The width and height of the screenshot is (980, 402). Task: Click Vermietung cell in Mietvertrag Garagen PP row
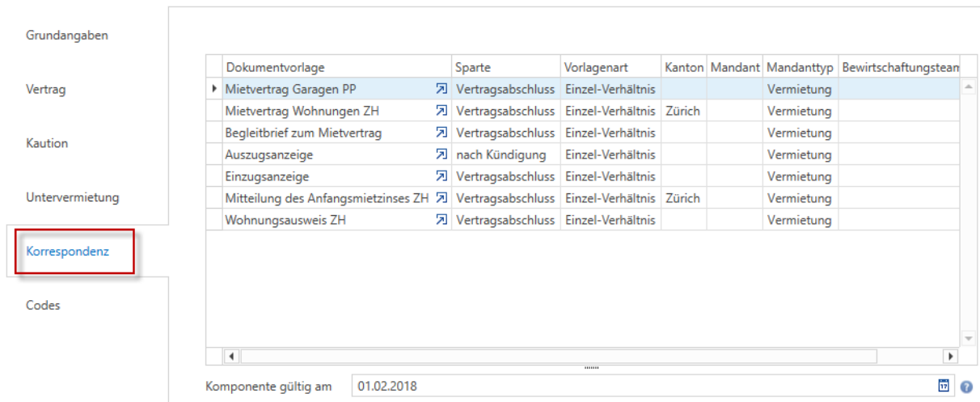pyautogui.click(x=800, y=89)
